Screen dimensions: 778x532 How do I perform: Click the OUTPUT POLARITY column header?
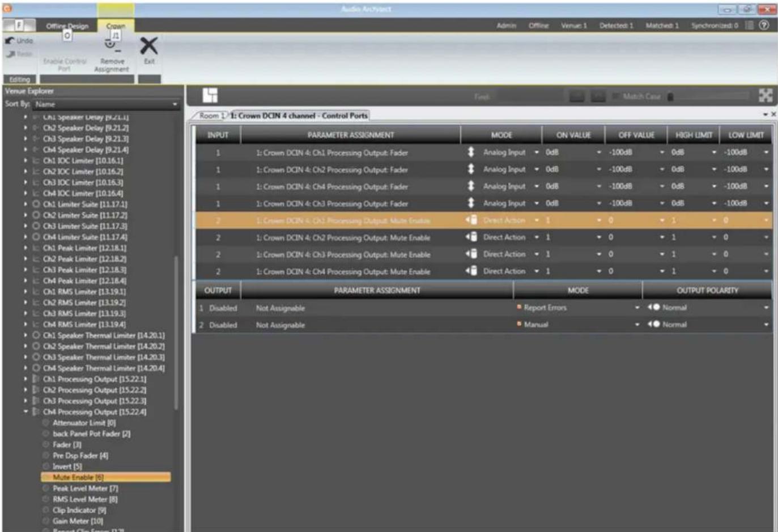(x=707, y=290)
